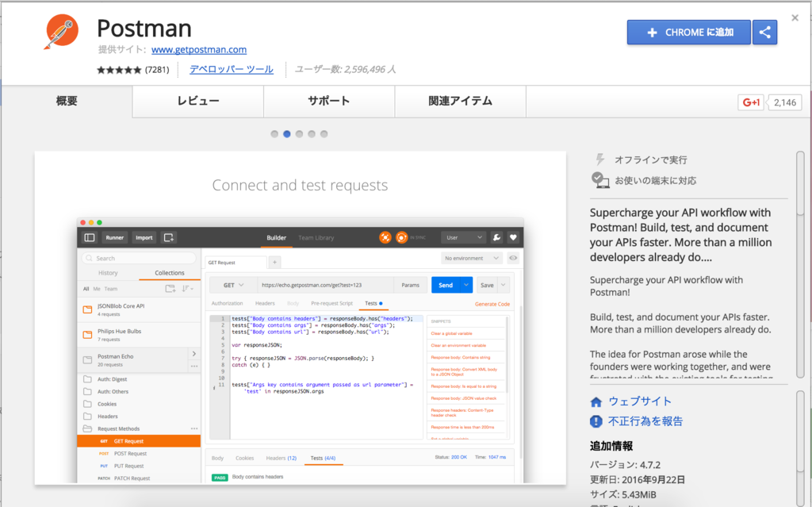Click the Postman screenshot preview image
The width and height of the screenshot is (812, 507).
[x=301, y=318]
